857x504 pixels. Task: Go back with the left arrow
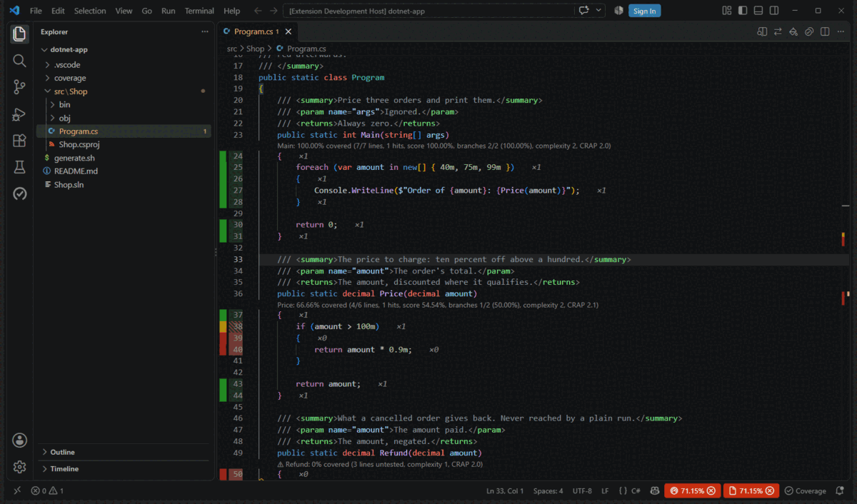tap(258, 11)
